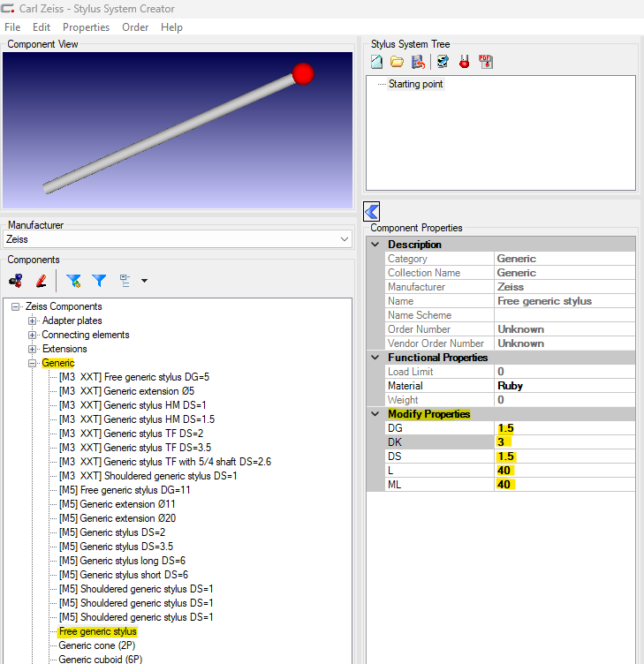Collapse the Modify Properties section

(x=375, y=414)
